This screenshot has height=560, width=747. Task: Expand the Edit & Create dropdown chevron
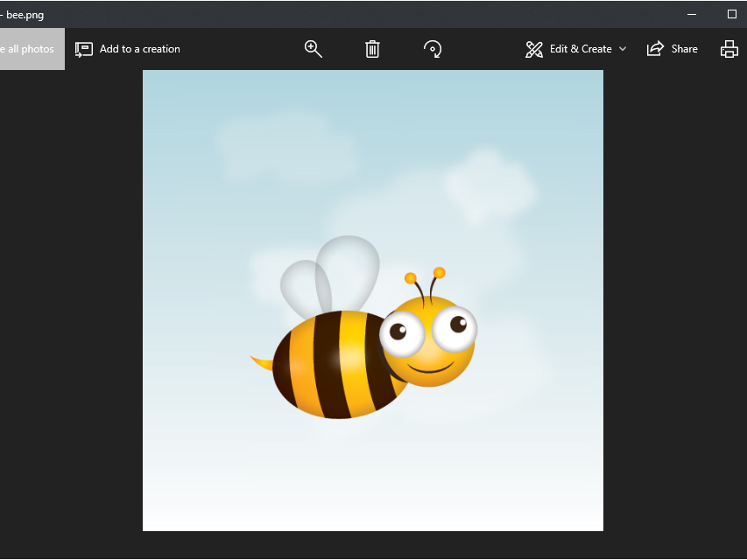pyautogui.click(x=623, y=49)
